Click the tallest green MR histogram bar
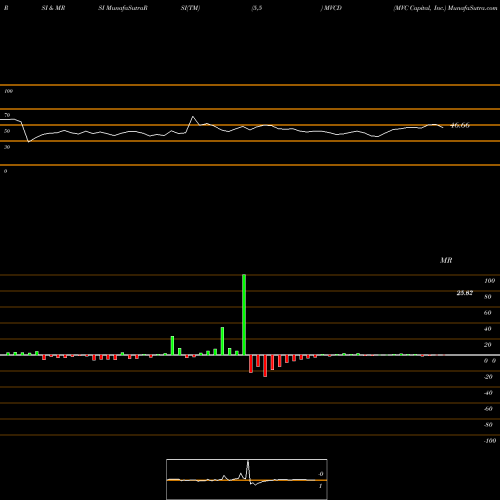 point(244,315)
